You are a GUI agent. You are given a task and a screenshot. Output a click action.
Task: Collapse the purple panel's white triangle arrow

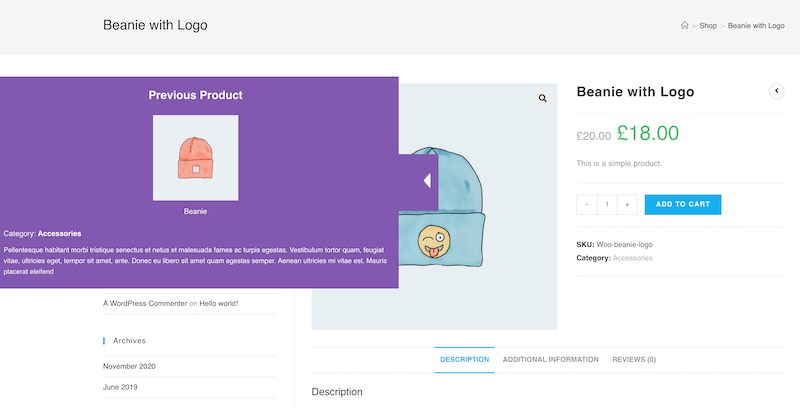[428, 181]
